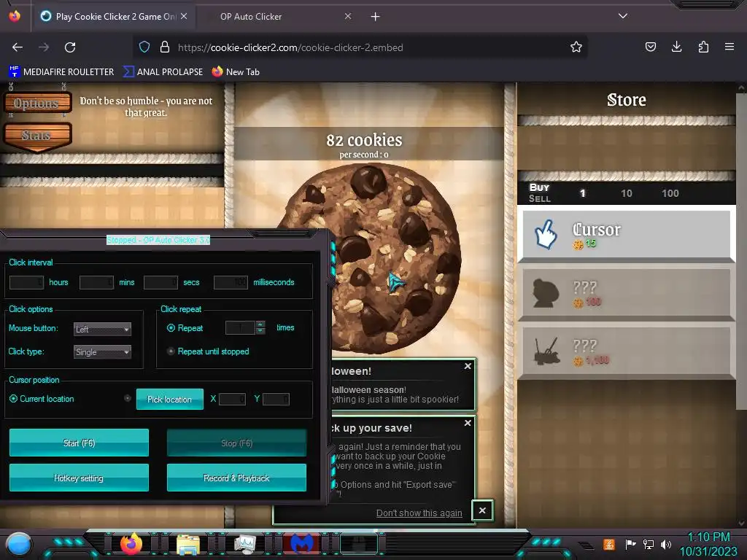
Task: Open the Mouse button dropdown
Action: point(102,329)
